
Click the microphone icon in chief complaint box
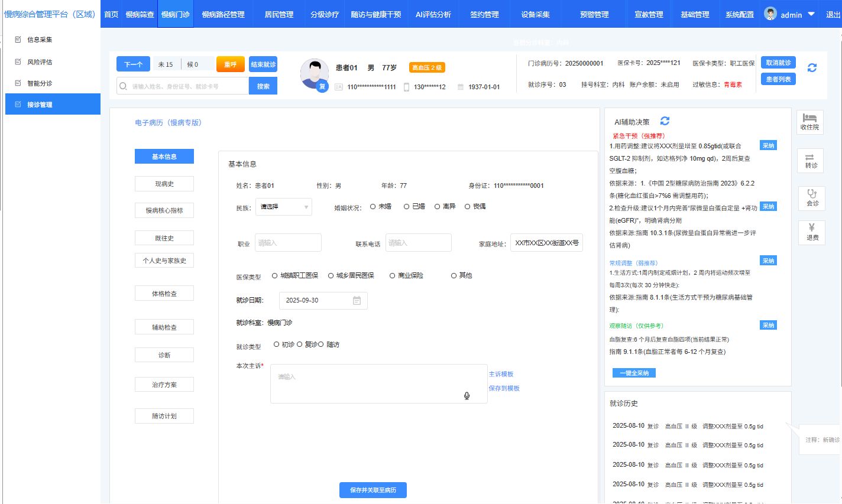467,396
